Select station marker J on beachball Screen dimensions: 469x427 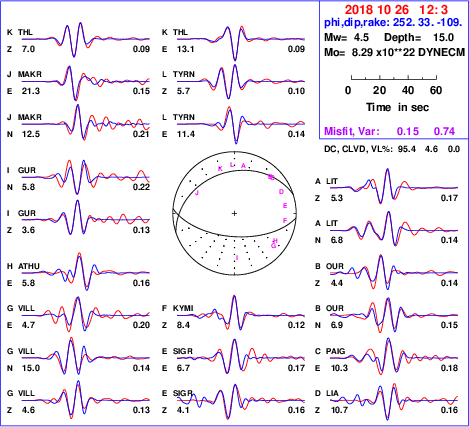[197, 193]
